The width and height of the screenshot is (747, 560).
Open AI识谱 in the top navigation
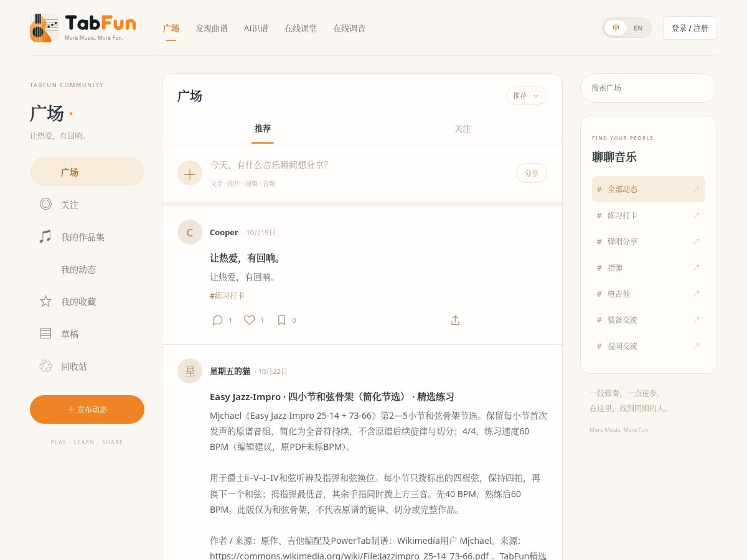point(256,28)
